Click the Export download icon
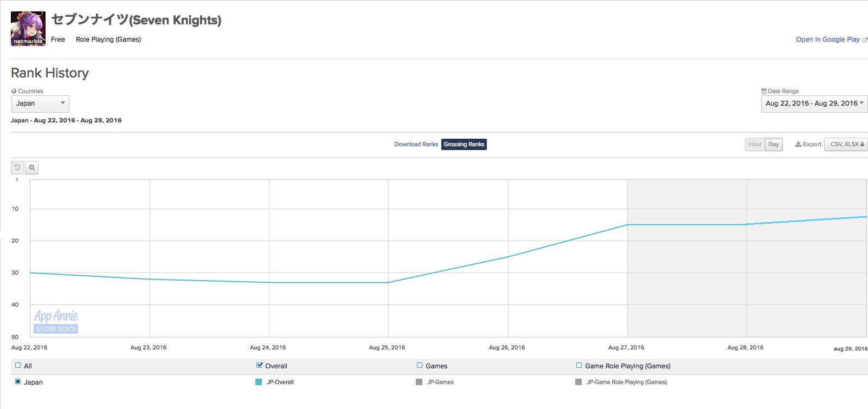The image size is (868, 409). coord(798,144)
